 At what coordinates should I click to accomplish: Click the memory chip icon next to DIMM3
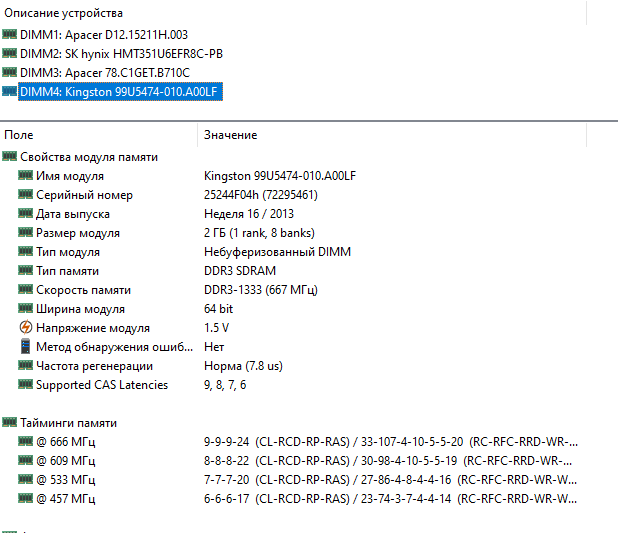[x=9, y=72]
